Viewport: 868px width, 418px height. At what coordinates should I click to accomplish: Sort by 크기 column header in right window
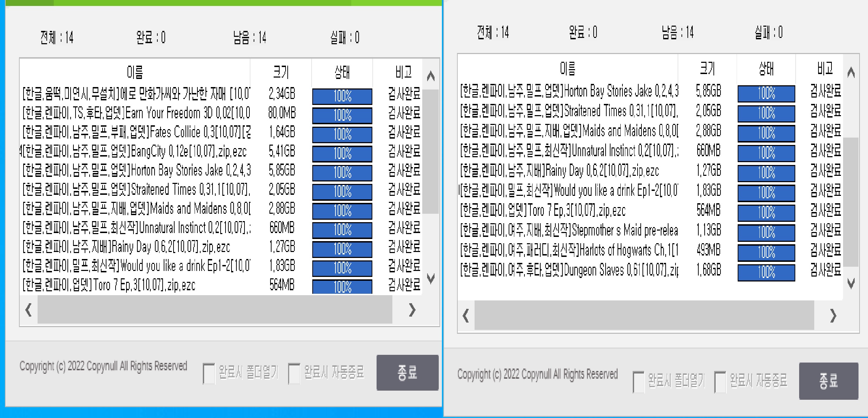[x=707, y=68]
